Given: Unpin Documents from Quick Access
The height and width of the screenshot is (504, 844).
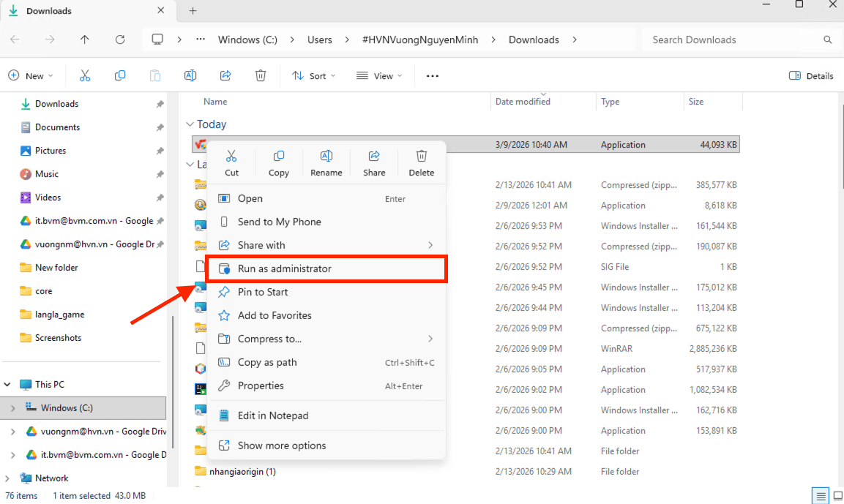Looking at the screenshot, I should tap(160, 127).
